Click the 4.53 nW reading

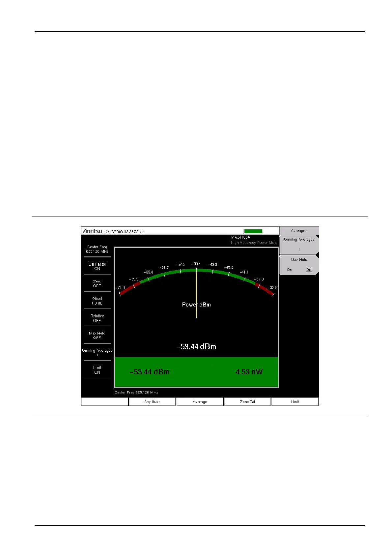click(249, 372)
